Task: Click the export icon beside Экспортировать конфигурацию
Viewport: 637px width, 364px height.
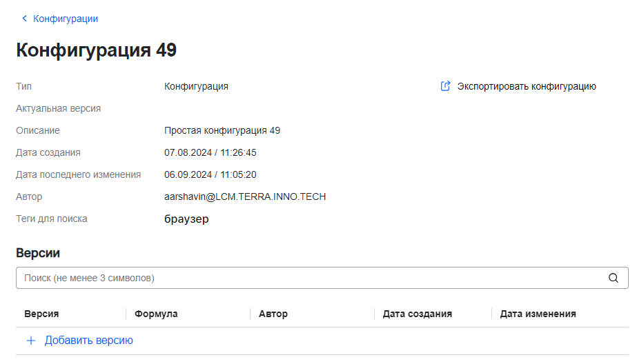Action: click(x=446, y=86)
